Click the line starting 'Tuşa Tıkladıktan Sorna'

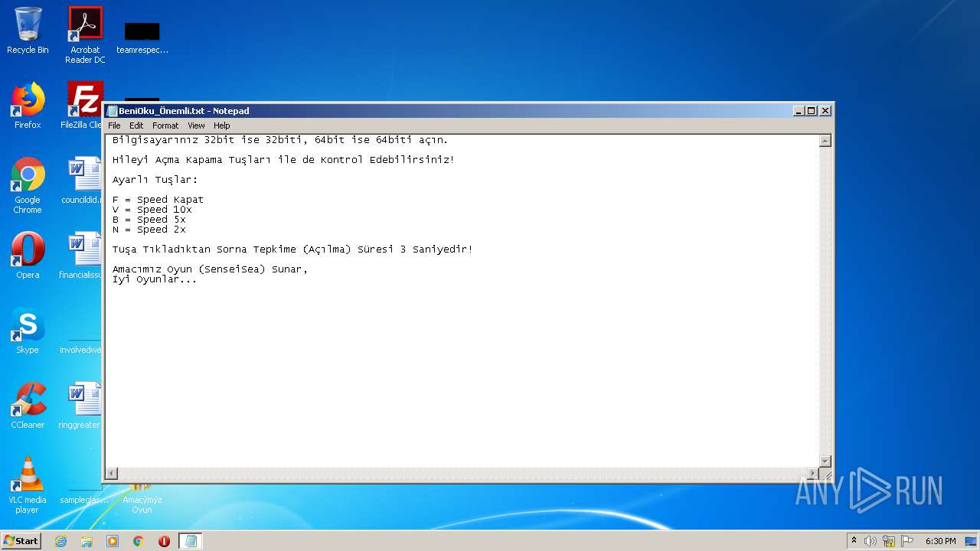coord(292,249)
